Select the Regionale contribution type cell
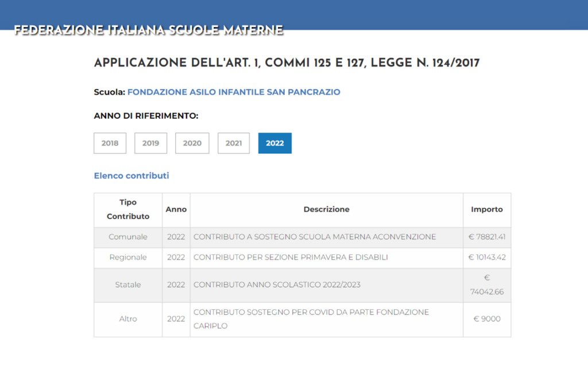The width and height of the screenshot is (588, 373). (128, 258)
